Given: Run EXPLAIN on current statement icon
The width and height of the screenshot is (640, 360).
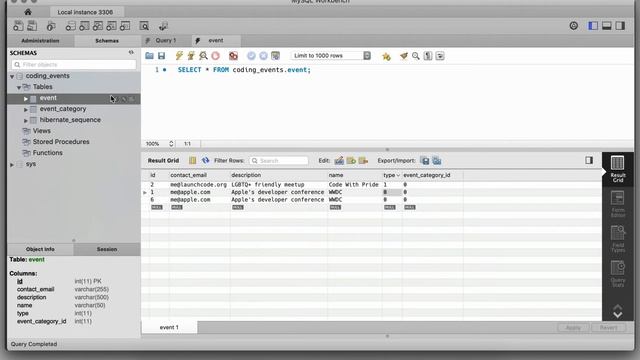Looking at the screenshot, I should pos(203,56).
